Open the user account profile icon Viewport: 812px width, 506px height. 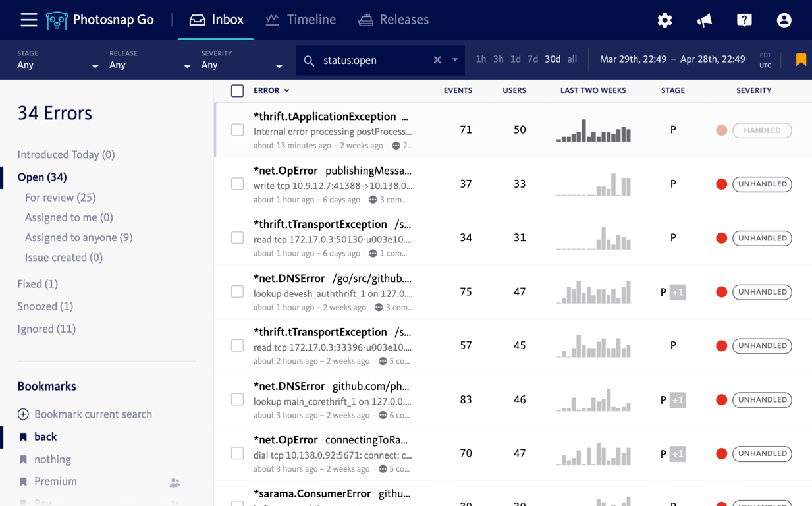coord(784,20)
